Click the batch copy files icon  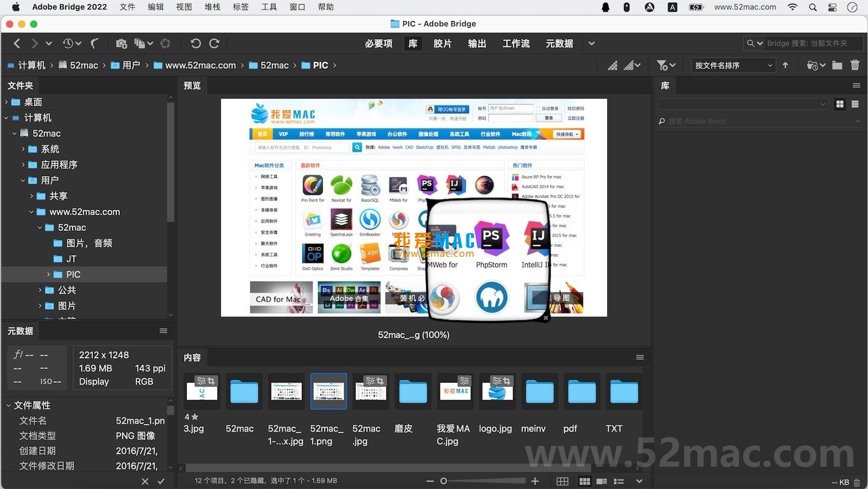coord(140,43)
